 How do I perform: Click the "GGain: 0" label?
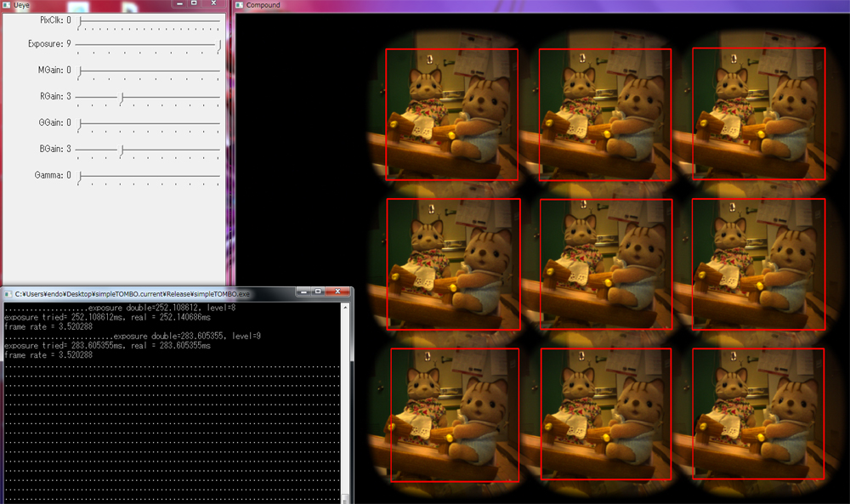54,122
